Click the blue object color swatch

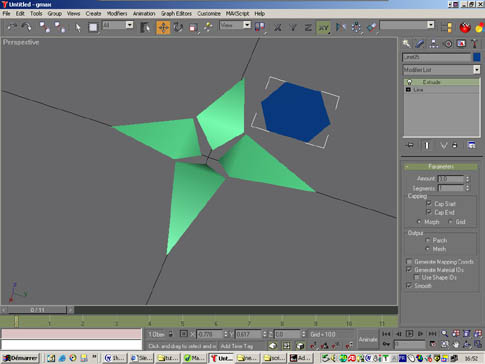pos(476,57)
